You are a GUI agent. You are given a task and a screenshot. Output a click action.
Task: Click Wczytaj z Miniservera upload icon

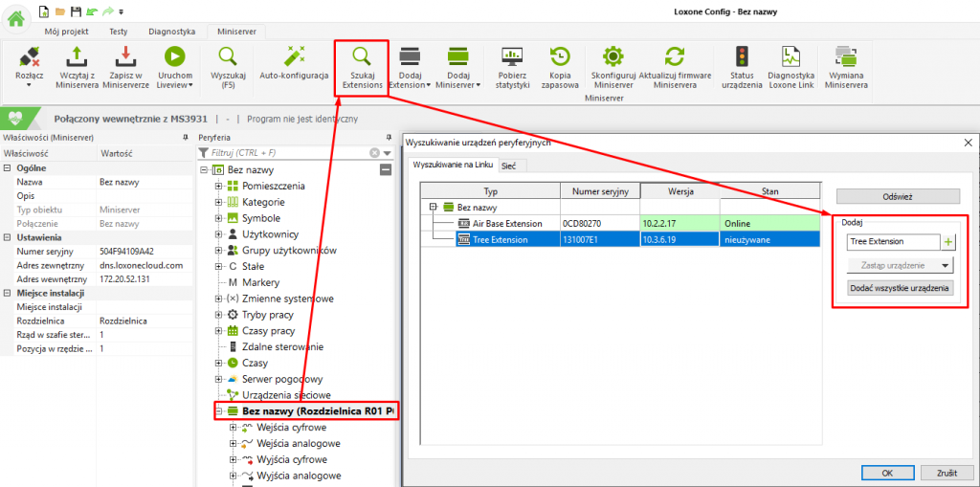(x=78, y=57)
